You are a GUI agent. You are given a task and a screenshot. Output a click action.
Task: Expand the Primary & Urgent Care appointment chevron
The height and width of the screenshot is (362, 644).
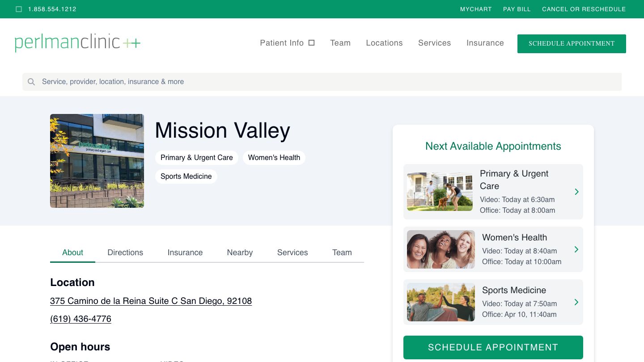click(x=576, y=192)
